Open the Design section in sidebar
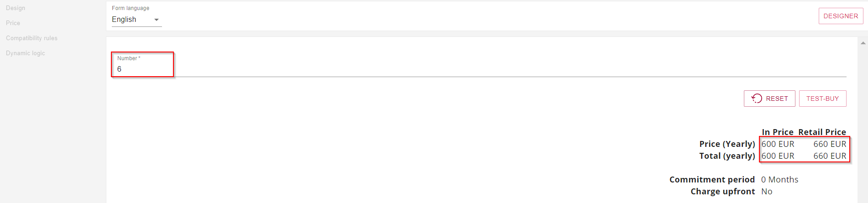This screenshot has height=203, width=868. (16, 8)
